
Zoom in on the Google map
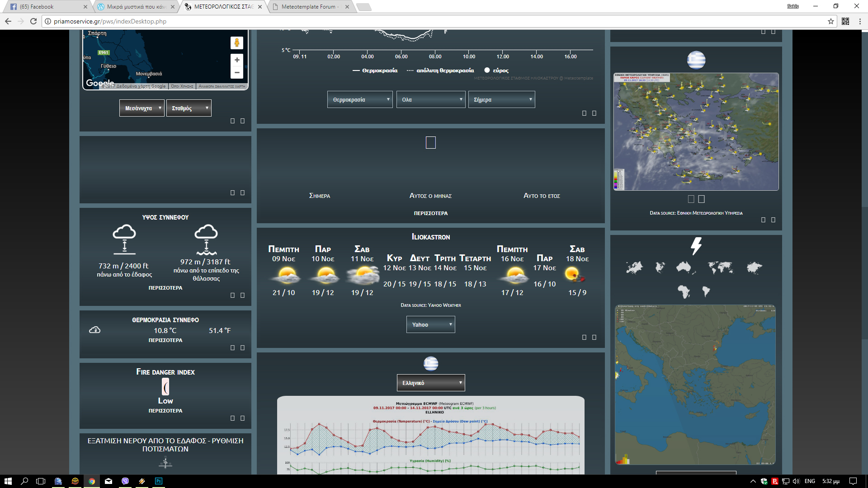tap(236, 60)
